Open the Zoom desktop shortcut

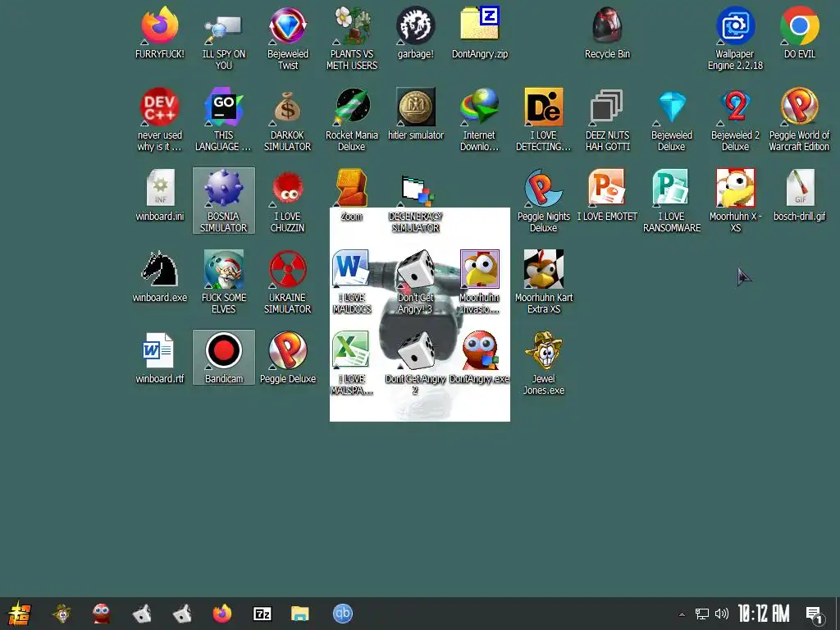point(352,194)
